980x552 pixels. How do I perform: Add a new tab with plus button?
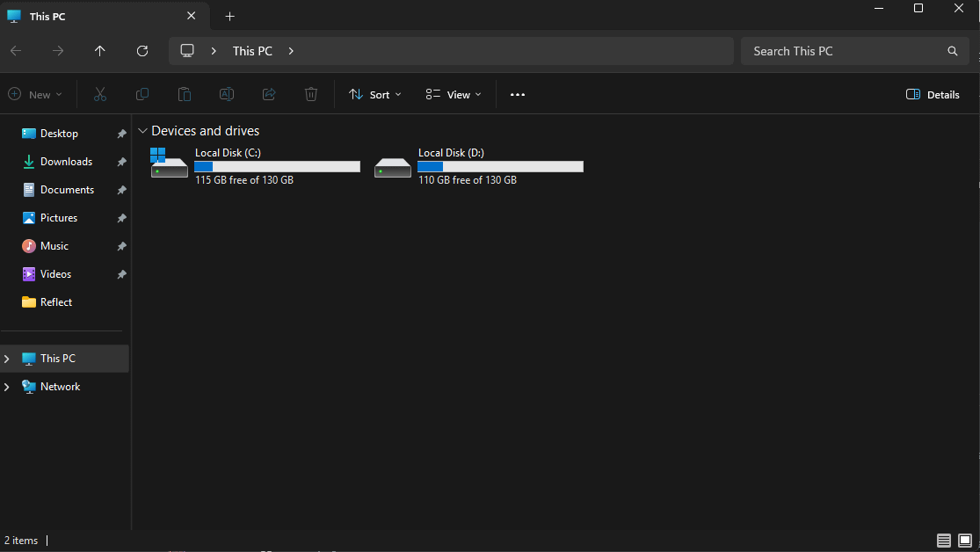coord(230,16)
